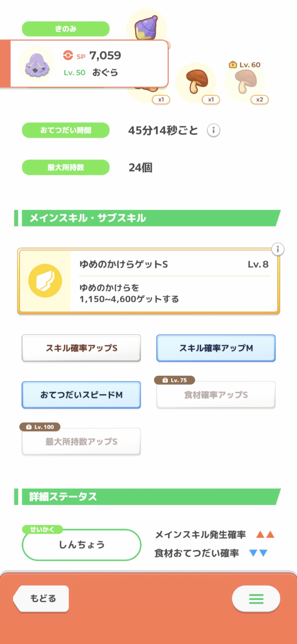Screen dimensions: 297x644
Task: Tap the yellow dream shard skill icon
Action: 45,281
